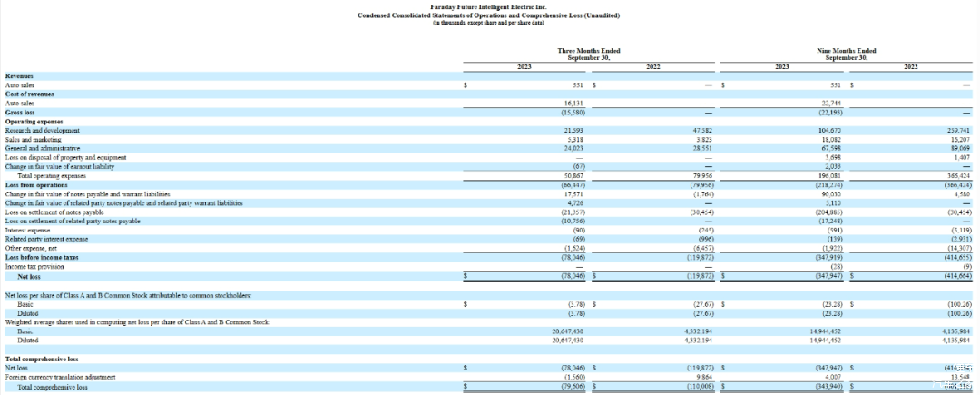Image resolution: width=980 pixels, height=395 pixels.
Task: Click the Revenues section heading
Action: click(x=19, y=76)
